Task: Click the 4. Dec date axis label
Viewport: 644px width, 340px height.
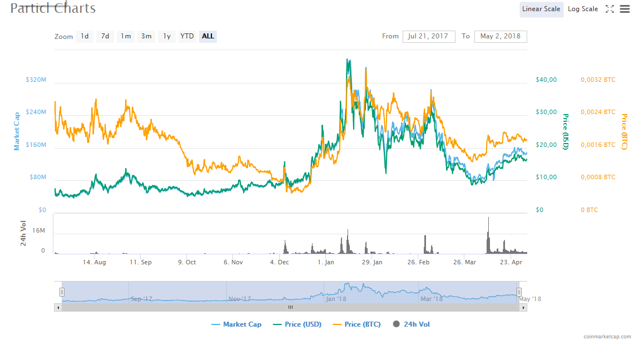Action: point(279,262)
